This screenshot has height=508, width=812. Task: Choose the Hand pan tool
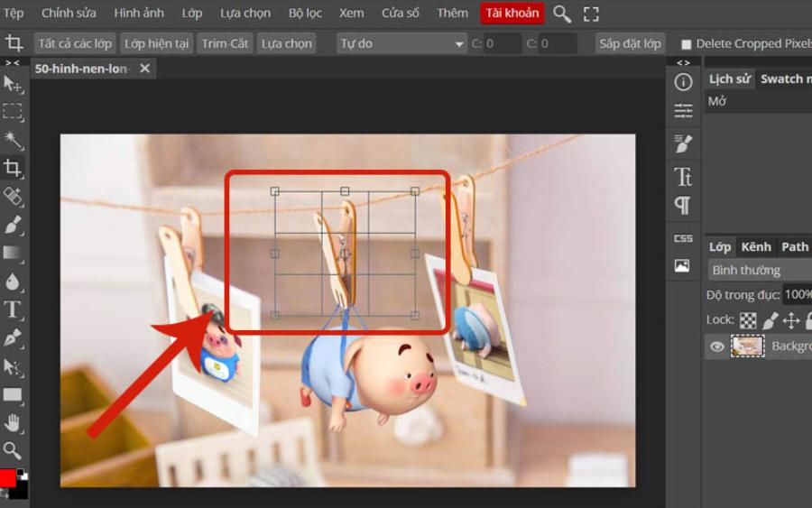13,422
